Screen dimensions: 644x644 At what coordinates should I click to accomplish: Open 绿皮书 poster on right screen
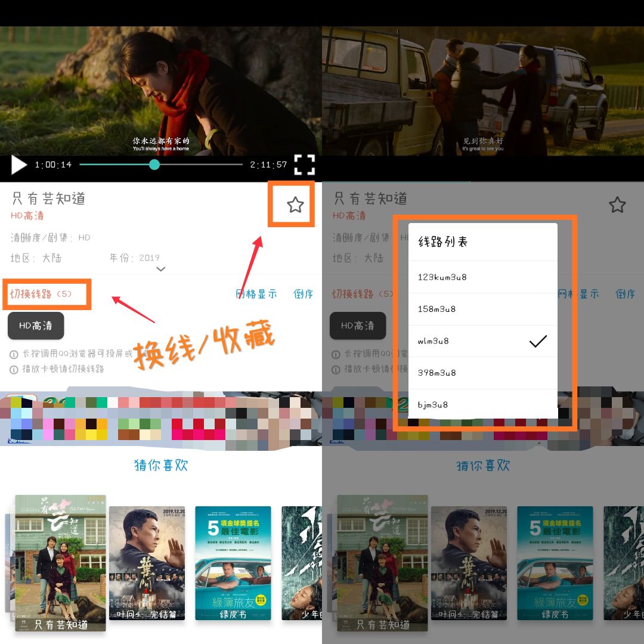555,563
